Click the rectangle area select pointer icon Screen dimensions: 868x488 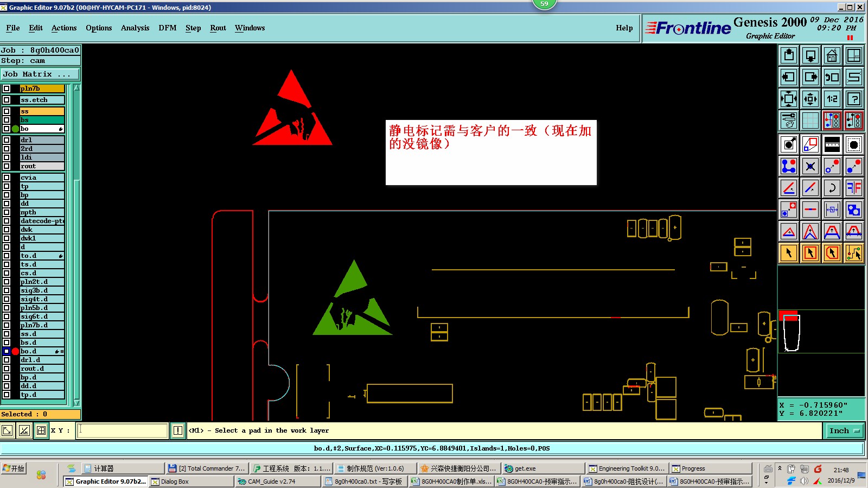coord(810,253)
